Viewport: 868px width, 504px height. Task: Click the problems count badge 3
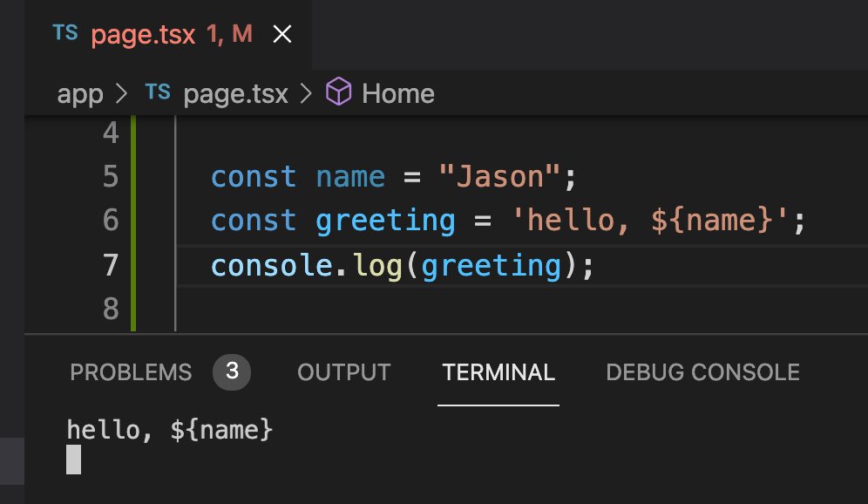point(232,371)
